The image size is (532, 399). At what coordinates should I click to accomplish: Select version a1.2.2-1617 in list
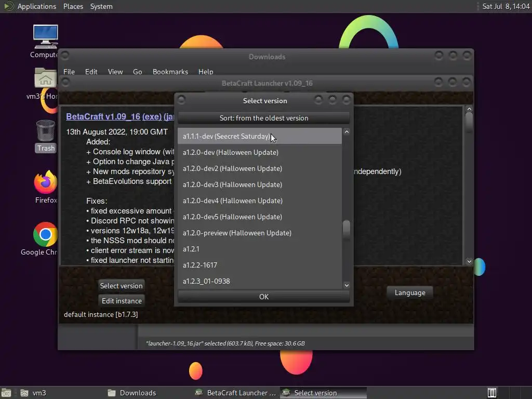coord(260,265)
